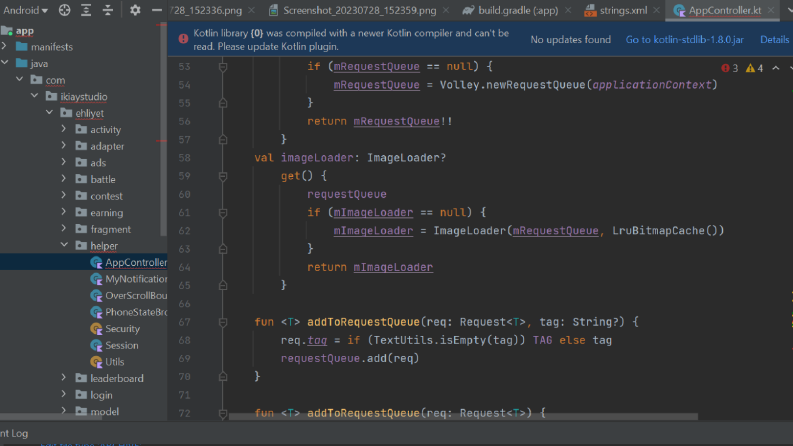
Task: Toggle fold marker on line 53
Action: coord(223,66)
